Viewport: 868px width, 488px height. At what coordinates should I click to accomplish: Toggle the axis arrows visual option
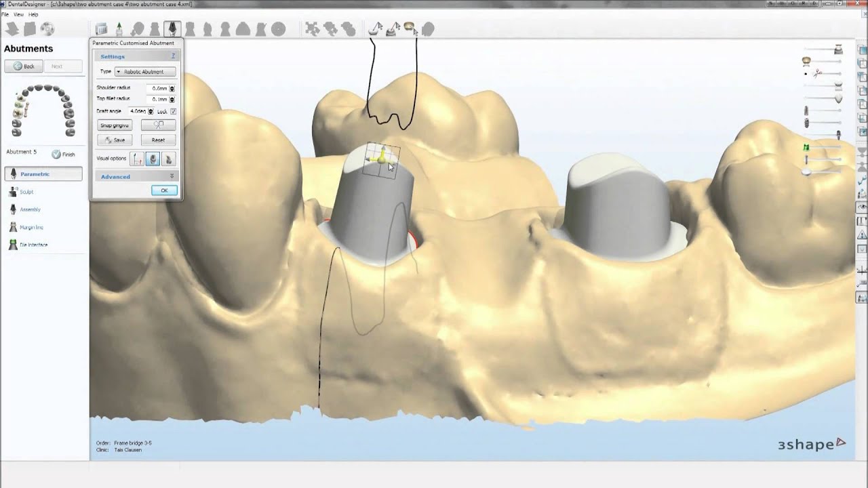coord(137,159)
